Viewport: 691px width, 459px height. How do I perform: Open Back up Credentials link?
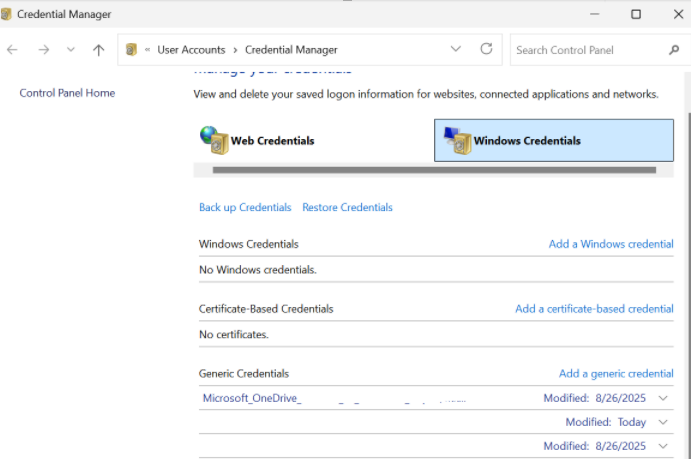click(x=245, y=207)
